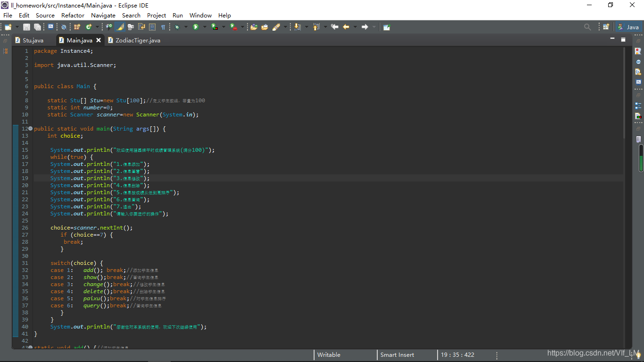The width and height of the screenshot is (644, 362).
Task: Click the Last Edit Location icon
Action: pos(335,27)
